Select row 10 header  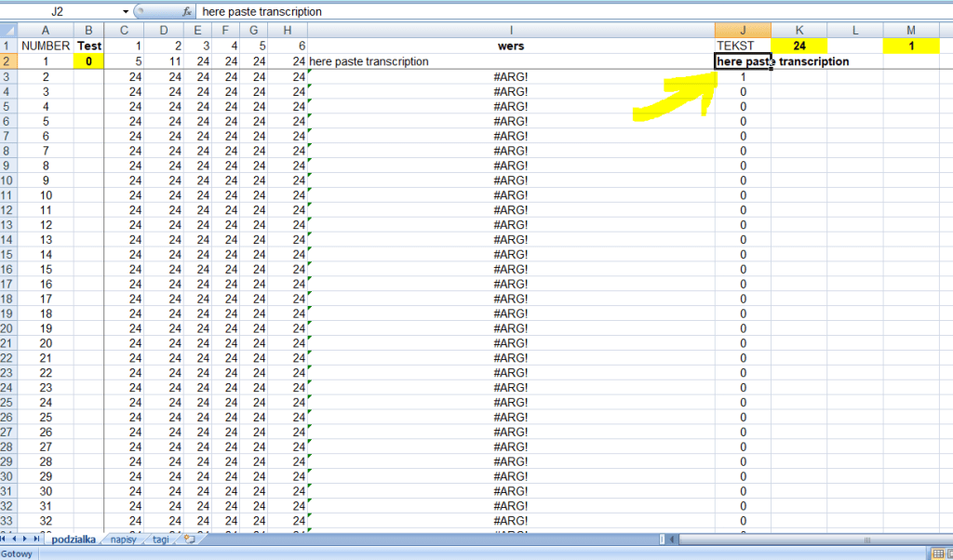click(8, 180)
